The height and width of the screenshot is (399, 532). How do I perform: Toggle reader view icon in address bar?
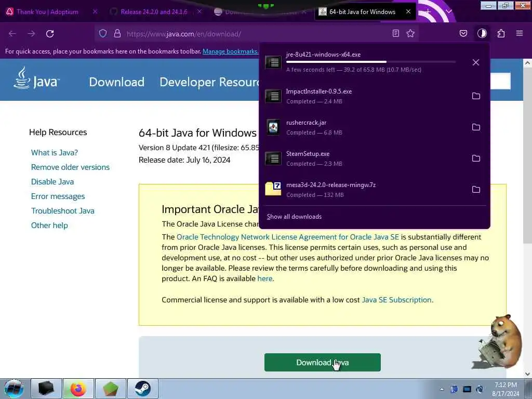pos(395,33)
